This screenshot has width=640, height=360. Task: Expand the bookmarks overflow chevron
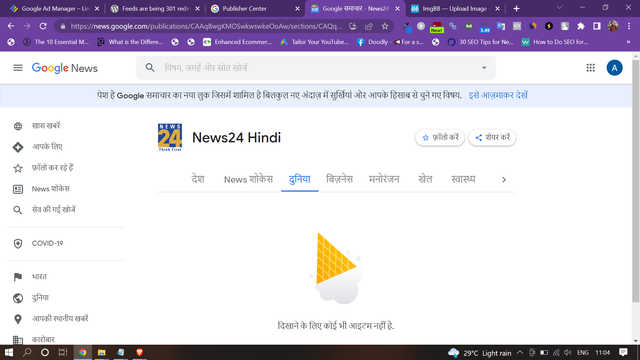coord(628,42)
